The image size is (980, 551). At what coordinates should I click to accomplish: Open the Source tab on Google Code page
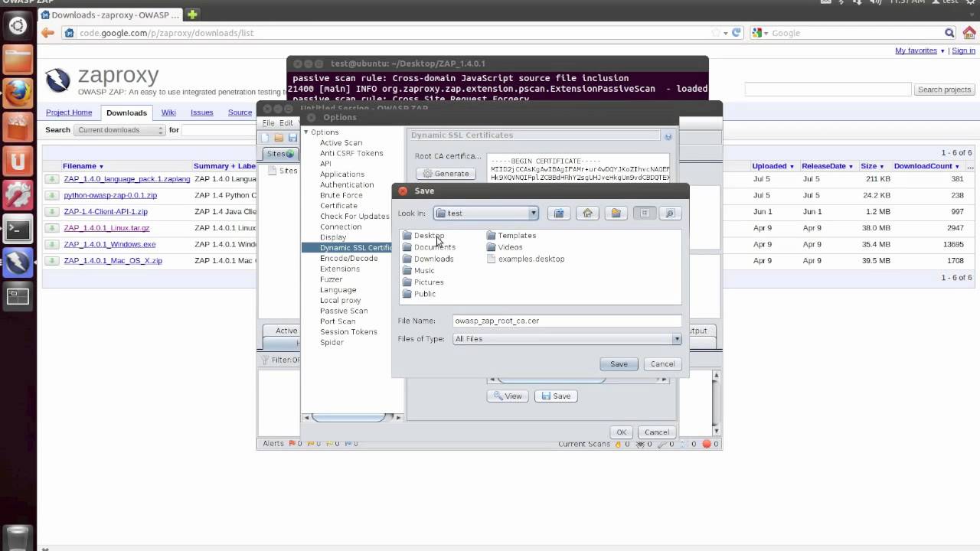point(240,112)
